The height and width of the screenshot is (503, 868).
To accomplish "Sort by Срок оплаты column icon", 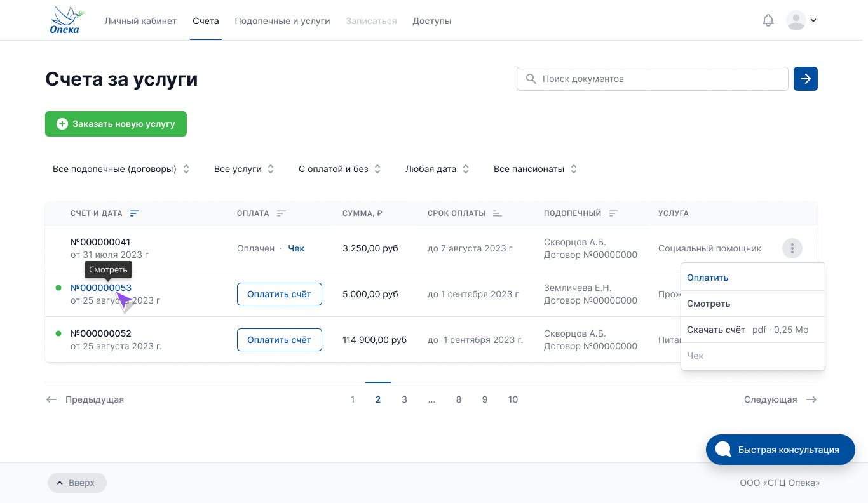I will tap(497, 213).
